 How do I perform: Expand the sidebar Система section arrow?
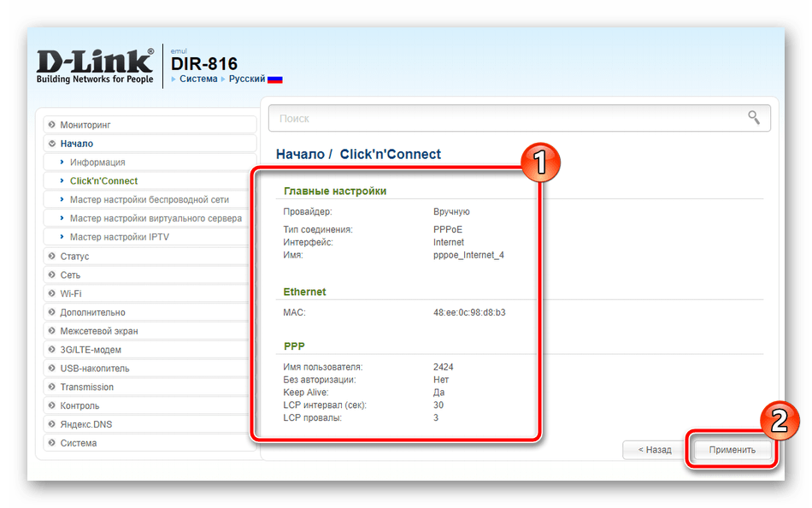pos(52,443)
